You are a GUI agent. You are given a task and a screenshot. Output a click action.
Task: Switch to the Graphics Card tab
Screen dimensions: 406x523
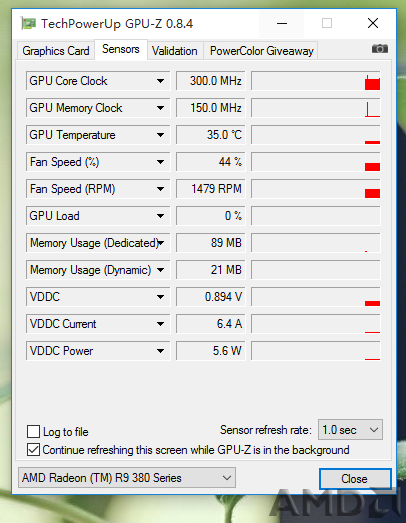(56, 51)
